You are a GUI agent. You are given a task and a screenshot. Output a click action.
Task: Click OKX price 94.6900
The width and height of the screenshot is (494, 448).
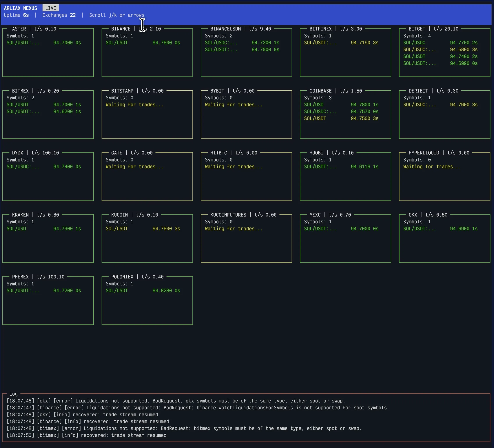click(460, 229)
